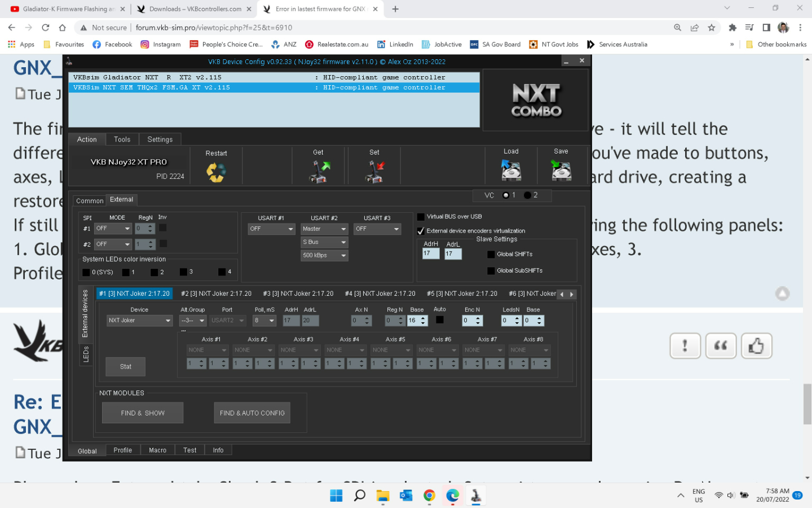Screen dimensions: 812x508
Task: Toggle LED color inversion checkbox 3
Action: [183, 272]
